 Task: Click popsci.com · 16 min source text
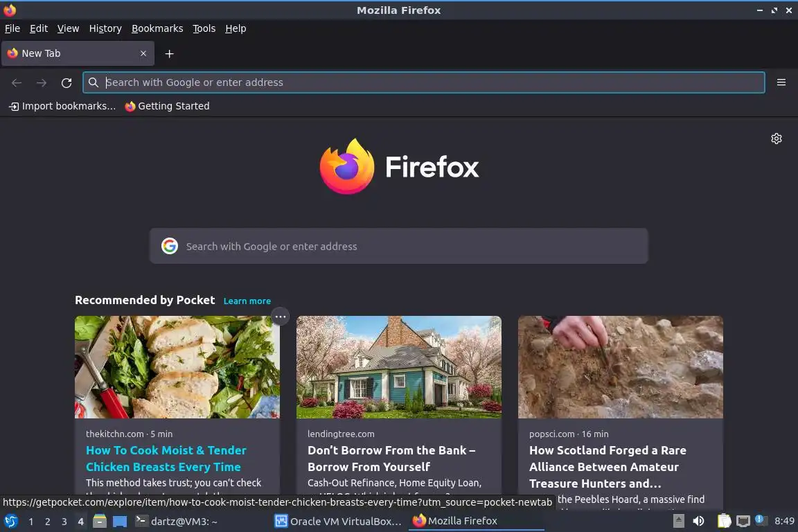coord(569,434)
